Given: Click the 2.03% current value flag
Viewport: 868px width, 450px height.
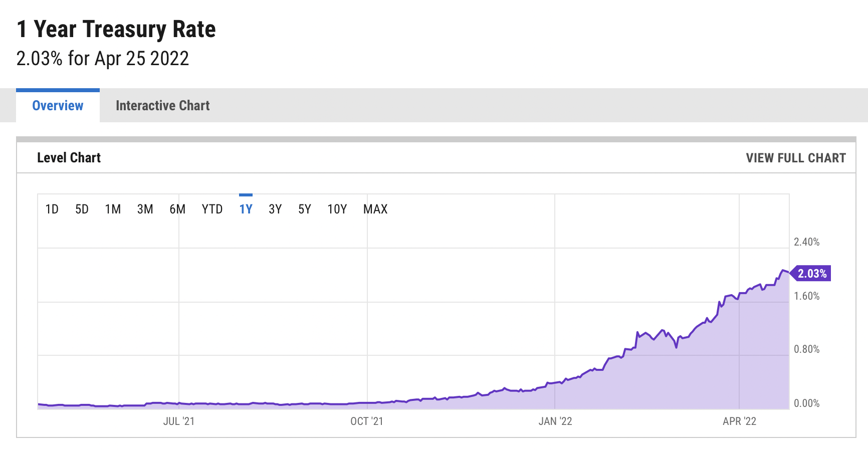Looking at the screenshot, I should point(811,273).
